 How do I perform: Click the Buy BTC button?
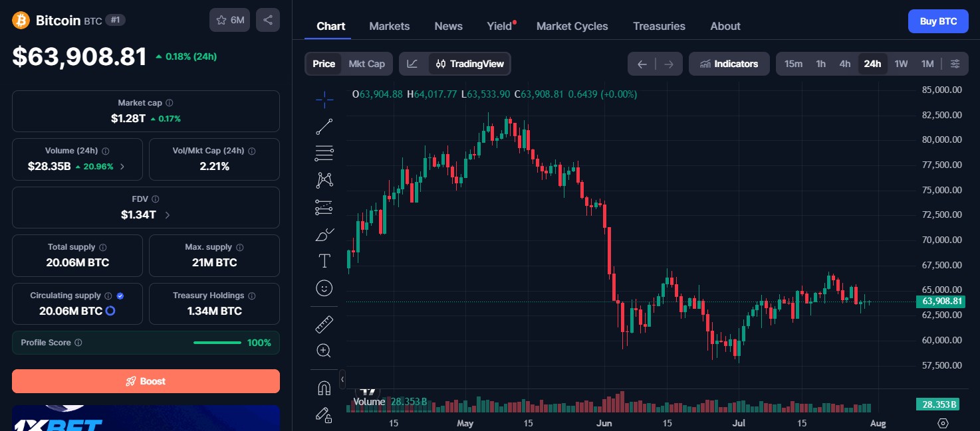tap(938, 21)
